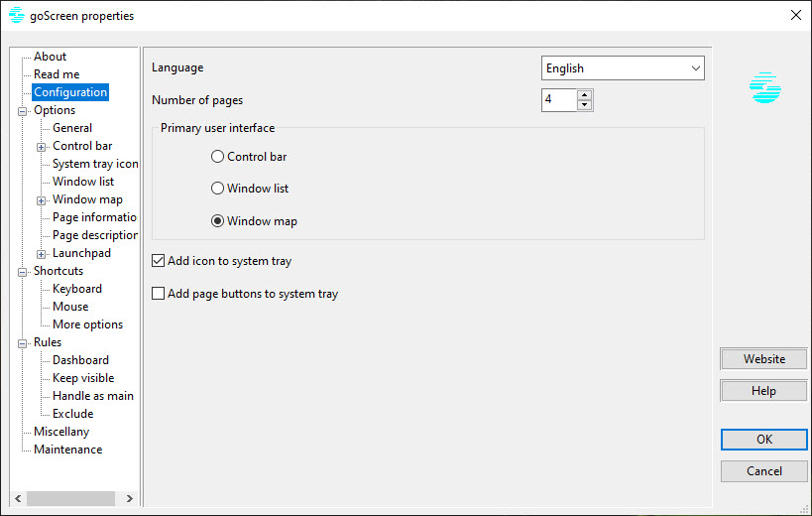Select the Window list radio button
Screen dimensions: 812x516
(217, 189)
